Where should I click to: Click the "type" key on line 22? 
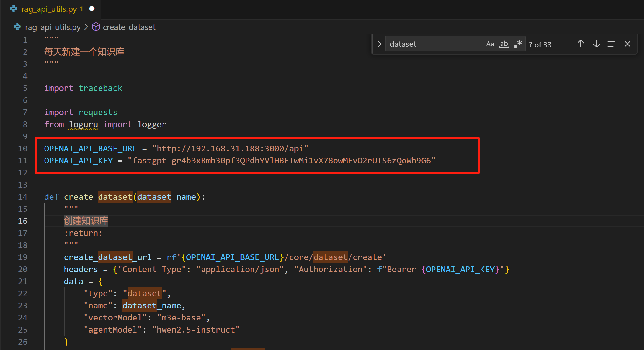coord(98,293)
